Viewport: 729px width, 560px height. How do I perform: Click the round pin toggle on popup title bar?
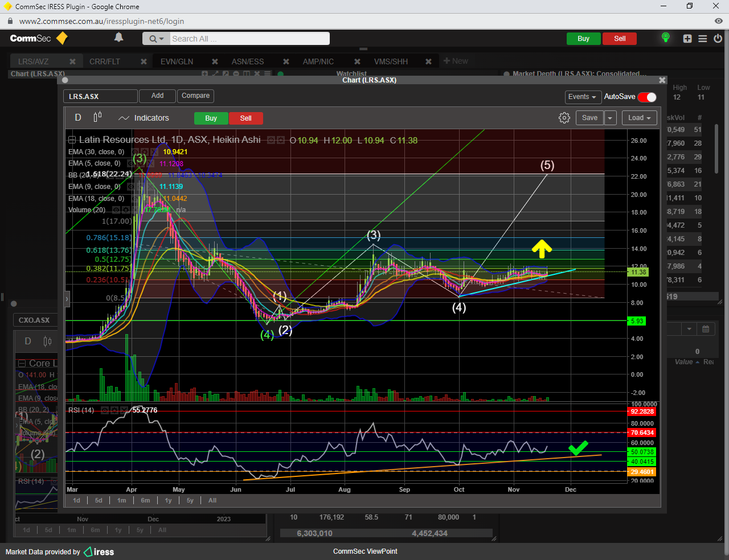coord(65,80)
